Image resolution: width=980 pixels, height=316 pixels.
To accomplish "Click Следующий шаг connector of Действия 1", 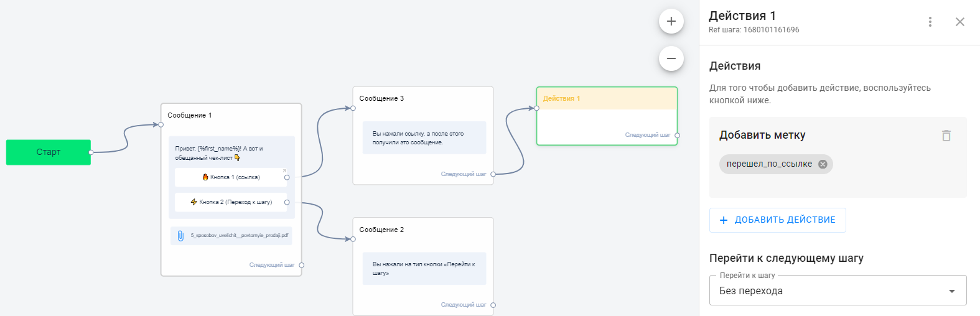I will click(677, 135).
